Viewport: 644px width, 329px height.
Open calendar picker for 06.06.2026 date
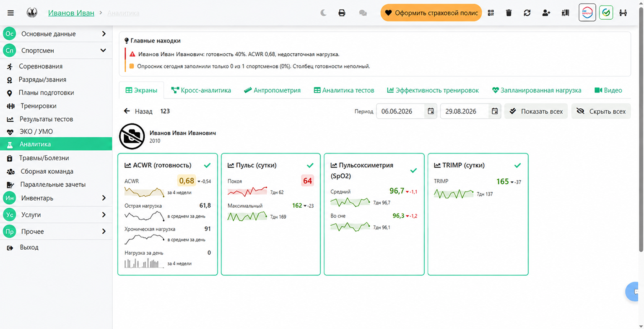coord(431,111)
